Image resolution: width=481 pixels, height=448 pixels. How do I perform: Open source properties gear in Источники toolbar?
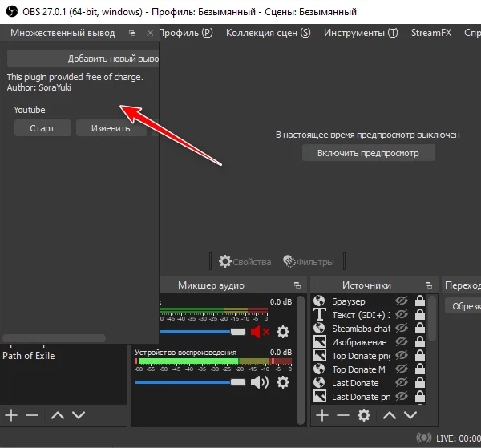coord(364,415)
